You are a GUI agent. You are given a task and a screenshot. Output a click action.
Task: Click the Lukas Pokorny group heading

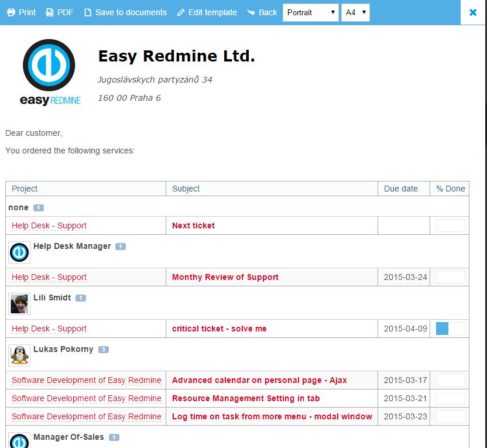pos(63,349)
